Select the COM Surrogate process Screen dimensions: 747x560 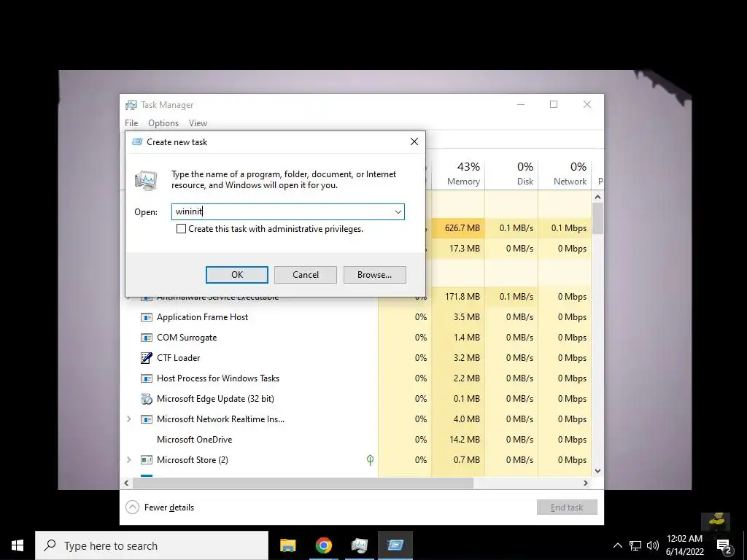356,338
